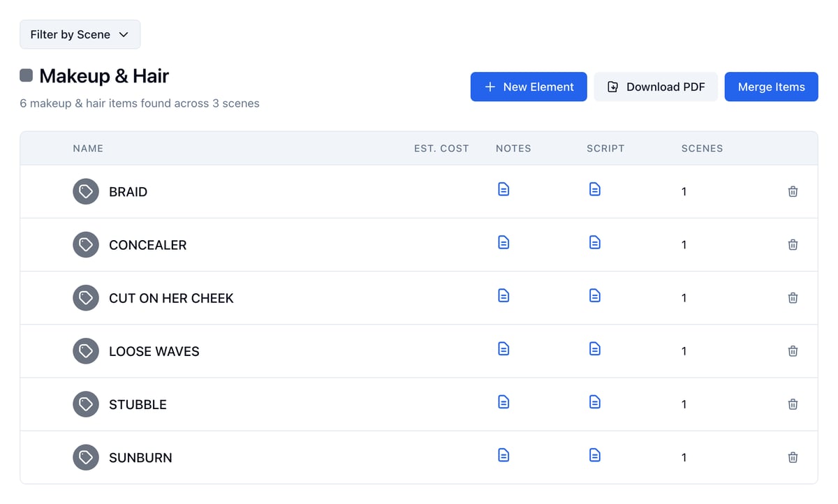
Task: Open the notes icon for CONCEALER
Action: pyautogui.click(x=503, y=242)
